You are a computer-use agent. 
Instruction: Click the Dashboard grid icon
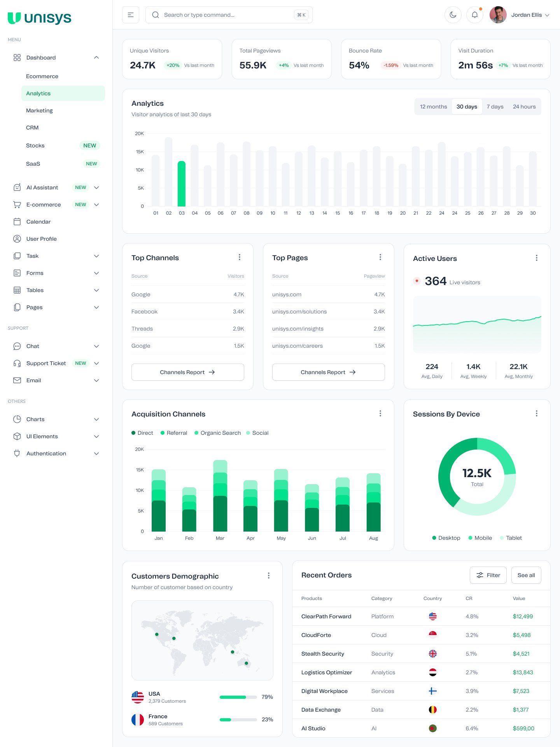17,58
